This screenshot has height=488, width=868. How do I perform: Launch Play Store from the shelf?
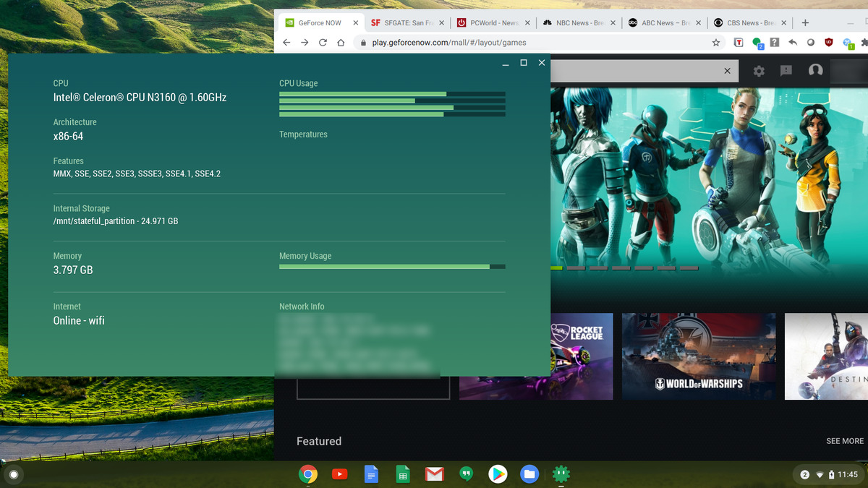[x=498, y=474]
